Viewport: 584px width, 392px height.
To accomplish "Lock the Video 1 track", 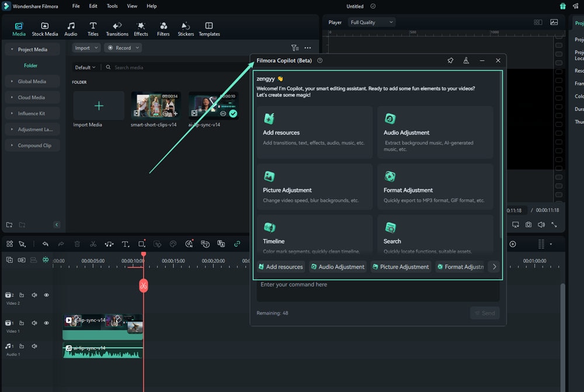I will pos(22,323).
